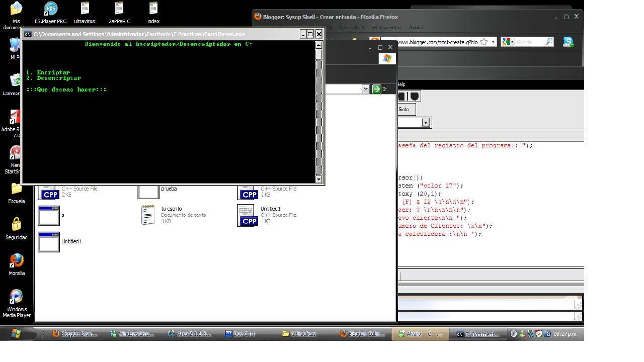Click the taskbar clock 03:27 p.m.
644x362 pixels.
tap(565, 334)
